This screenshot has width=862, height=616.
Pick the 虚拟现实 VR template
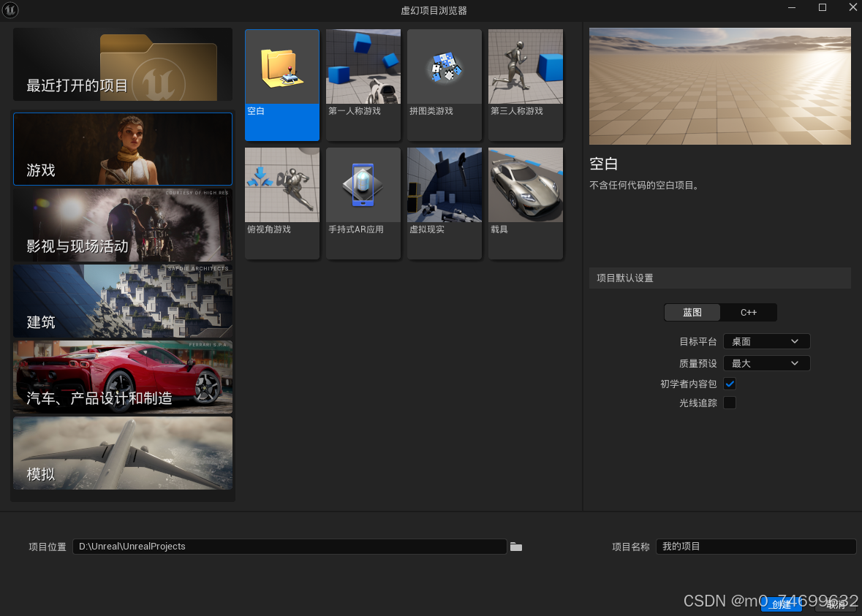click(x=445, y=203)
